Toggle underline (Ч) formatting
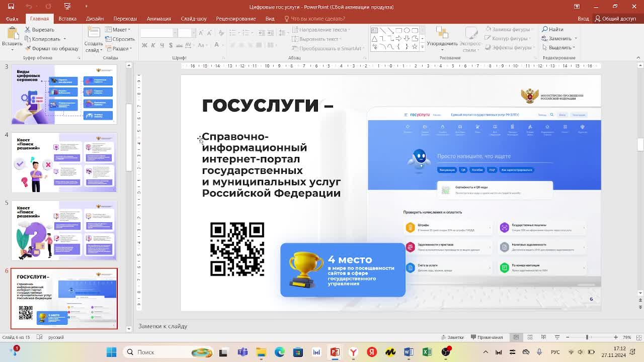 click(162, 45)
